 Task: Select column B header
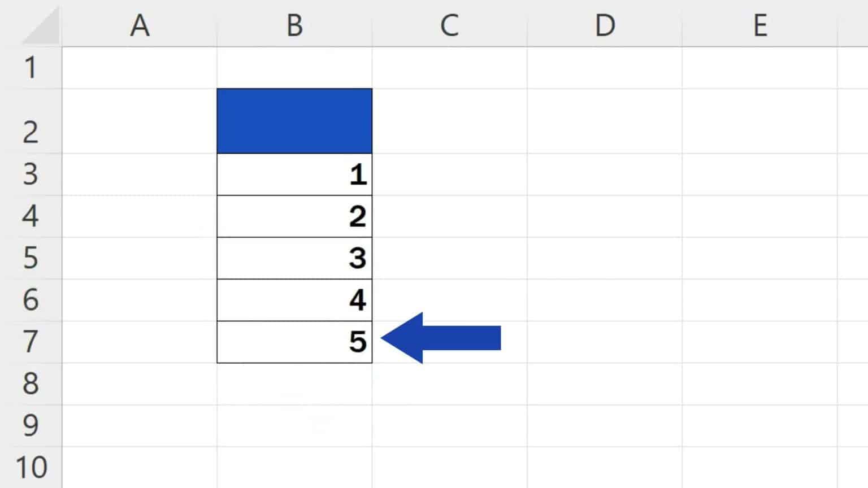click(x=294, y=25)
